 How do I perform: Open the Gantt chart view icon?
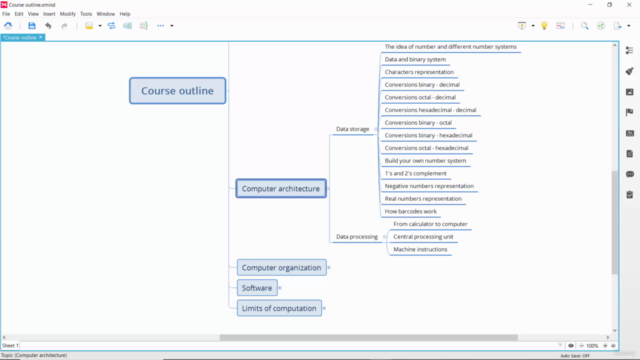pos(561,26)
